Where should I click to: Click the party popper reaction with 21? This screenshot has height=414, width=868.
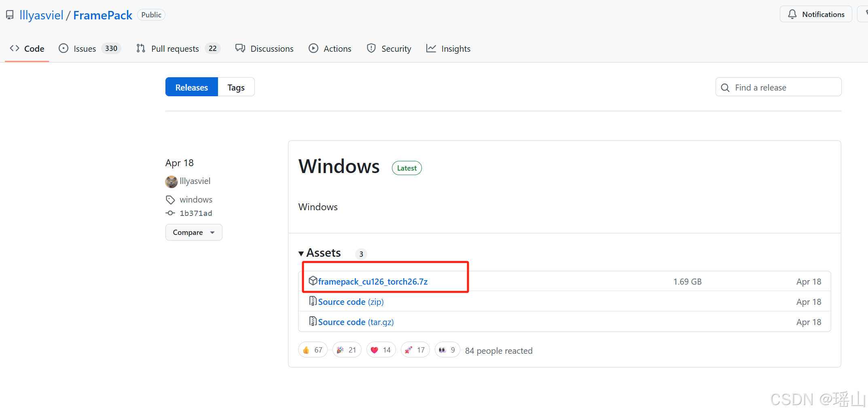pos(347,350)
